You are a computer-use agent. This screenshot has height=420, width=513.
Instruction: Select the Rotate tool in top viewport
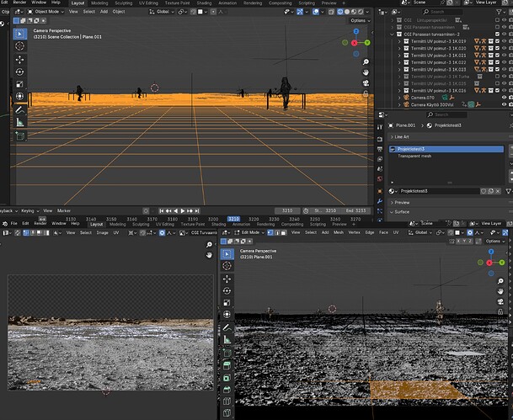coord(20,72)
